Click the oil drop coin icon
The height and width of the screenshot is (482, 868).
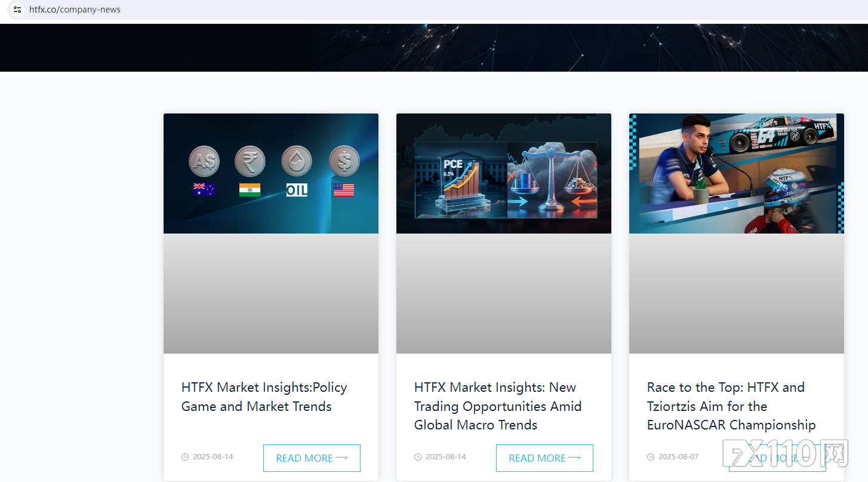[x=297, y=161]
